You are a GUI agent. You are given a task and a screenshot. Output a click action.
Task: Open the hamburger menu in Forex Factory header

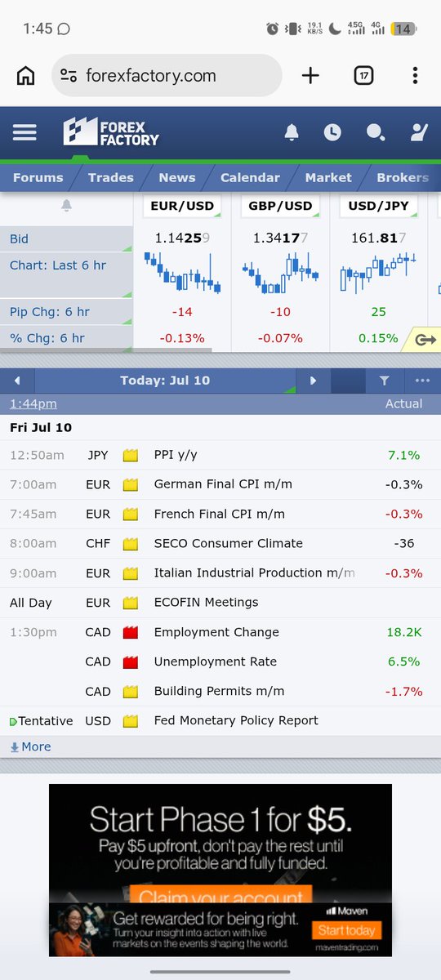coord(24,132)
